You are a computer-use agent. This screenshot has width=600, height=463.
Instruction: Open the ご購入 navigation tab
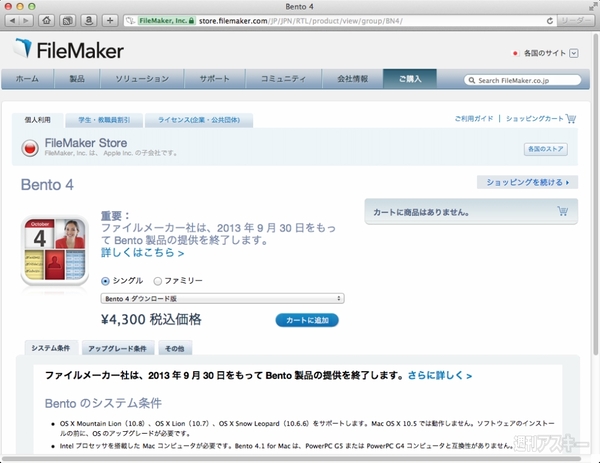(410, 79)
